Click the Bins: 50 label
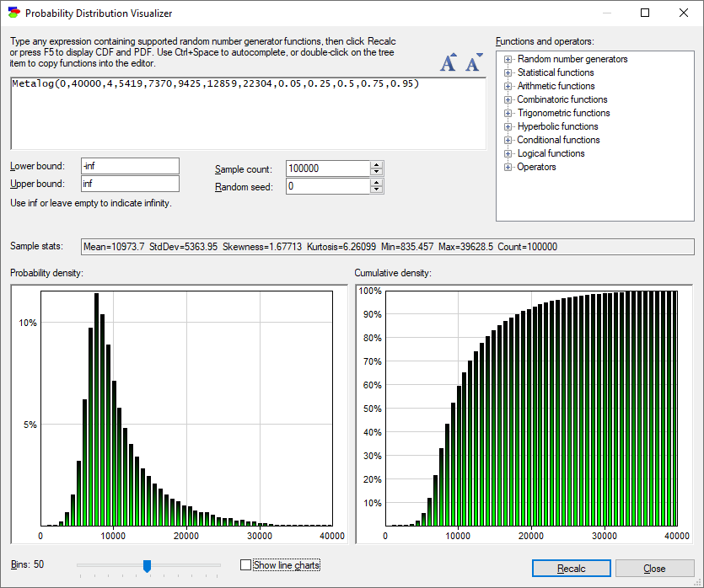The width and height of the screenshot is (704, 588). 27,564
